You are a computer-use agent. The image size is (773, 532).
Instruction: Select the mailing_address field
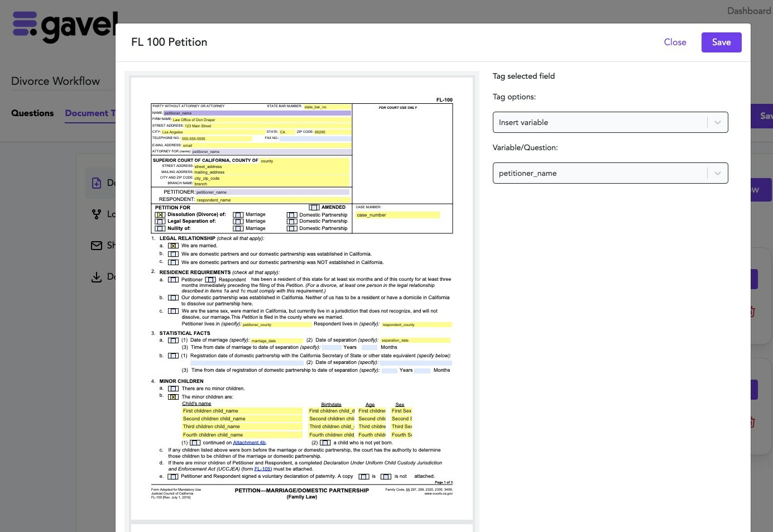point(271,172)
